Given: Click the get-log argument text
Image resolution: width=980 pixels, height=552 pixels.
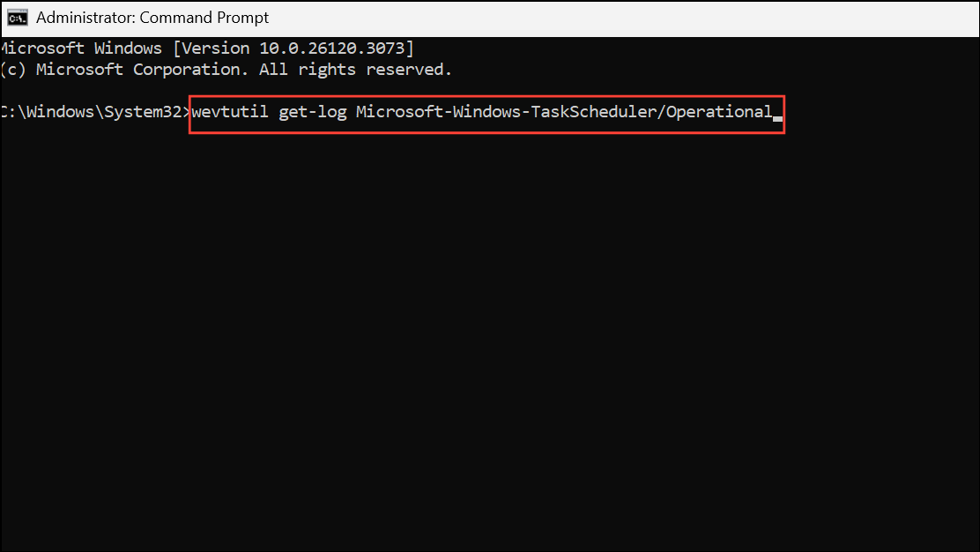Looking at the screenshot, I should (313, 111).
